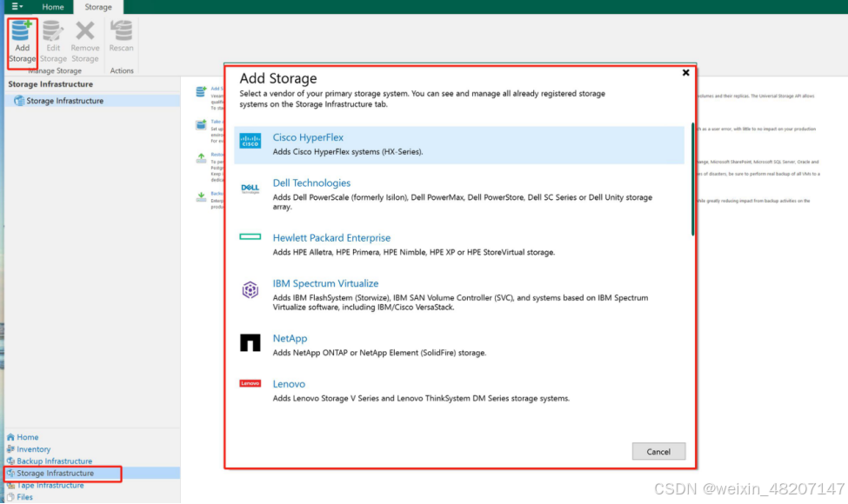Click the Storage Infrastructure tree node icon
Image resolution: width=848 pixels, height=504 pixels.
19,101
